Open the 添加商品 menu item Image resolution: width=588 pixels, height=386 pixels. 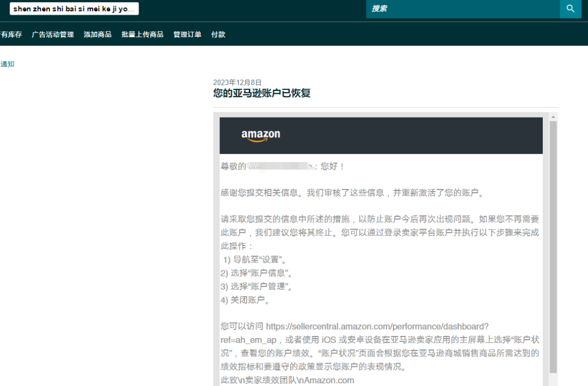(97, 34)
